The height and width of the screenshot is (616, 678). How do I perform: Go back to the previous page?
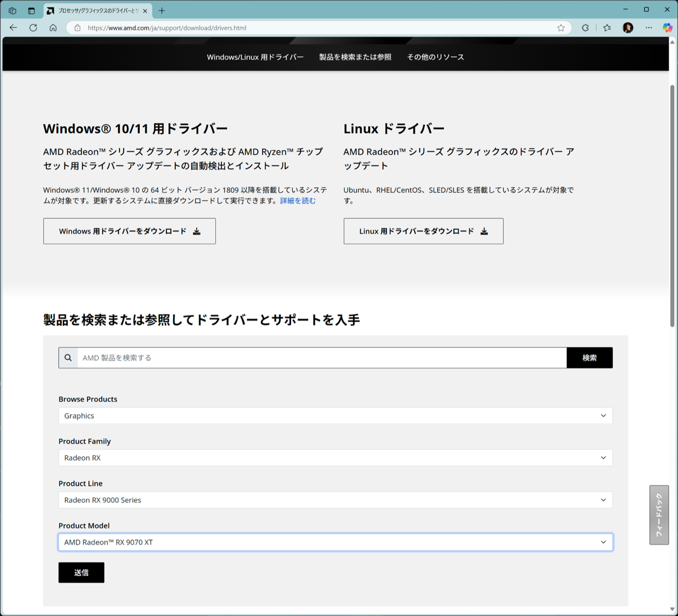[x=13, y=28]
